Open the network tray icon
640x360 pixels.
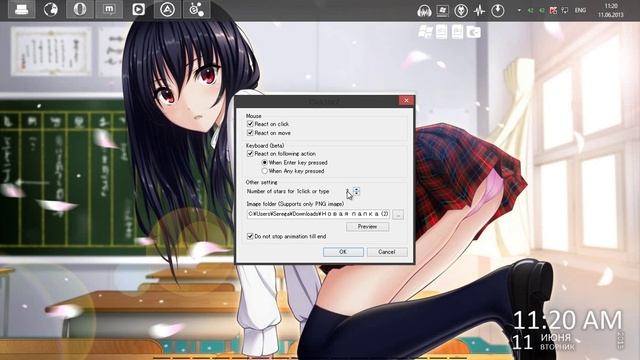click(564, 11)
